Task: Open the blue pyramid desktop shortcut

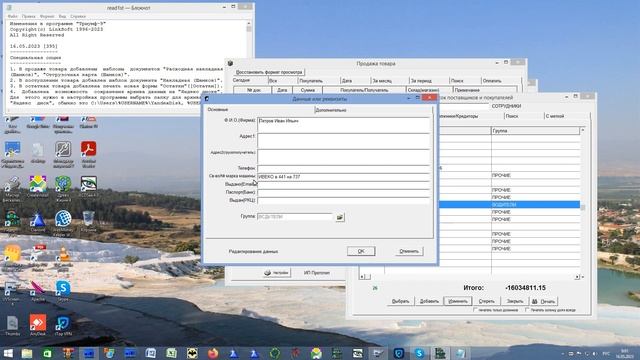Action: (38, 219)
